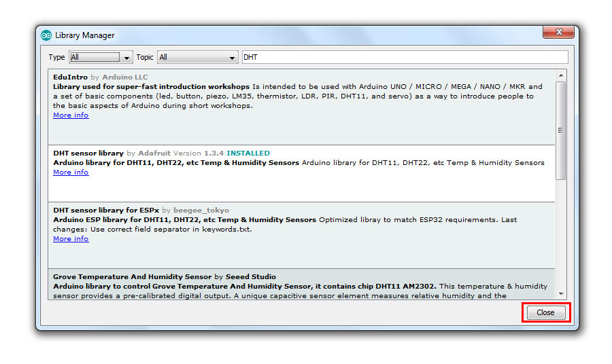Screen dimensions: 612x364
Task: Click the vertical scrollbar thumb
Action: pyautogui.click(x=561, y=130)
